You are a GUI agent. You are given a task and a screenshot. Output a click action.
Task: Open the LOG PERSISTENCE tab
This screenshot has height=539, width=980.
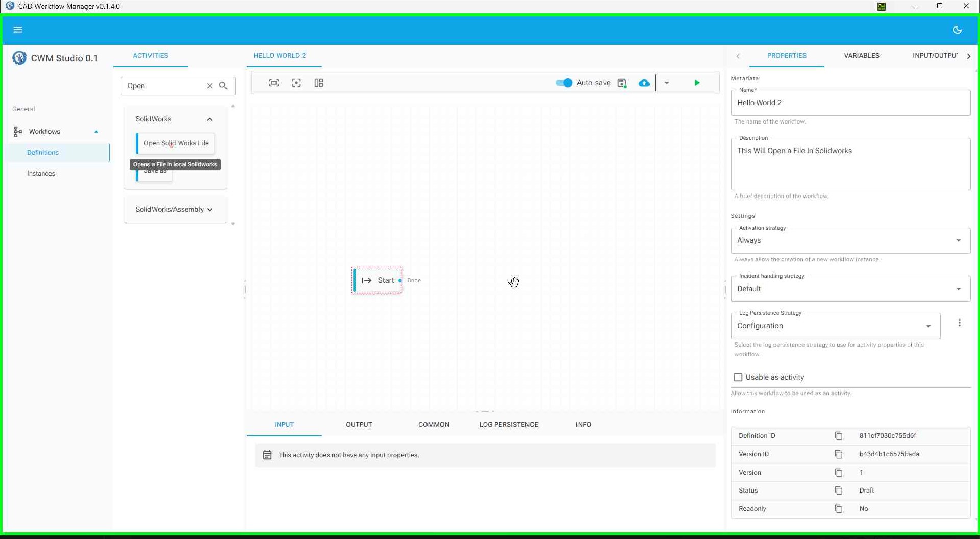coord(508,424)
